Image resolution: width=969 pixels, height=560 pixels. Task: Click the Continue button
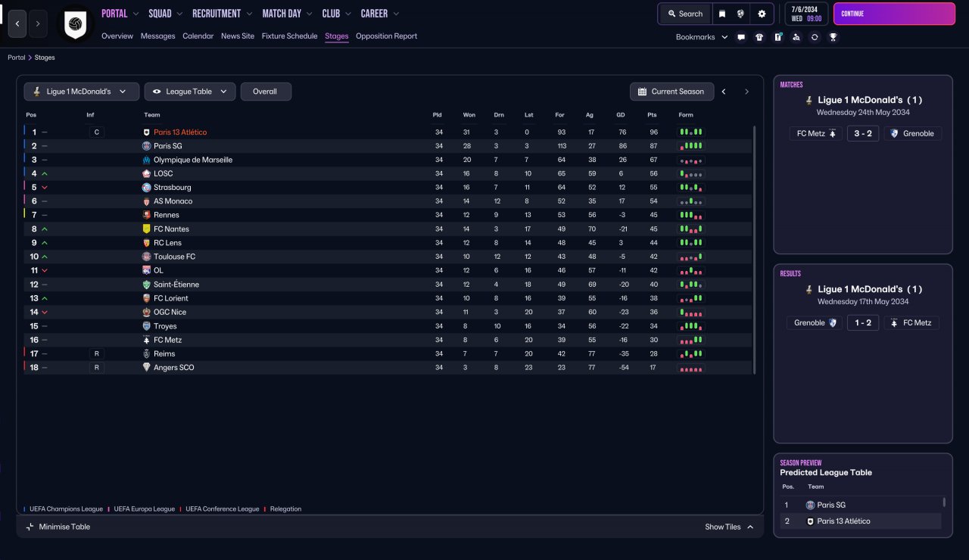coord(894,14)
